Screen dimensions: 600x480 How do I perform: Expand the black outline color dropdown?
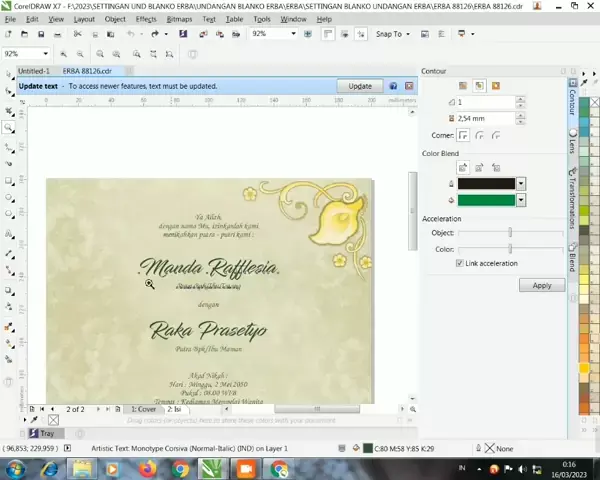(521, 184)
